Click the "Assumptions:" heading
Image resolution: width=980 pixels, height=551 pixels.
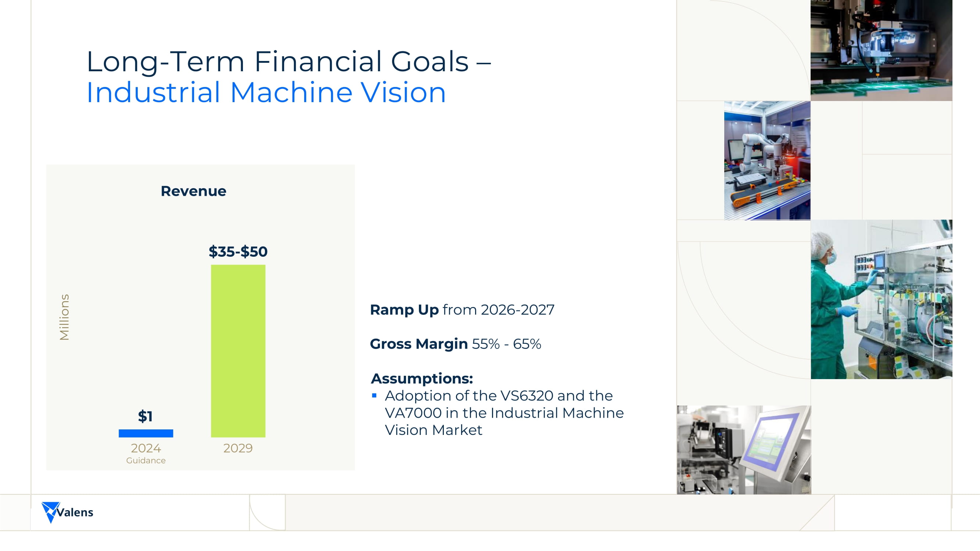point(422,378)
